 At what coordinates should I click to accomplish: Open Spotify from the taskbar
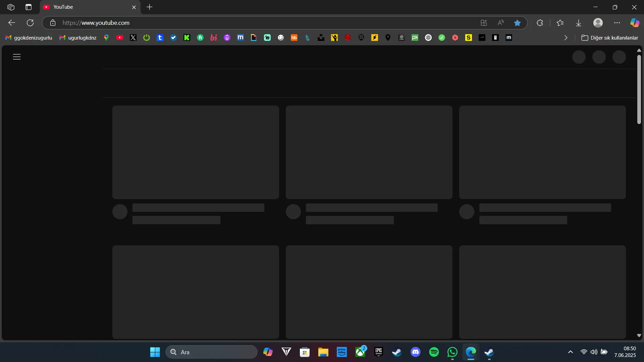434,352
